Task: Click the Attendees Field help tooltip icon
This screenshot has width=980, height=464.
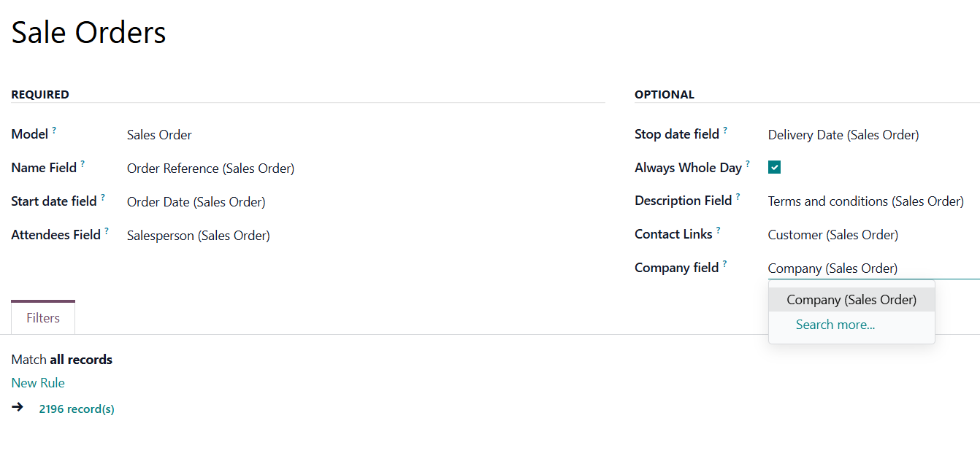Action: coord(107,231)
